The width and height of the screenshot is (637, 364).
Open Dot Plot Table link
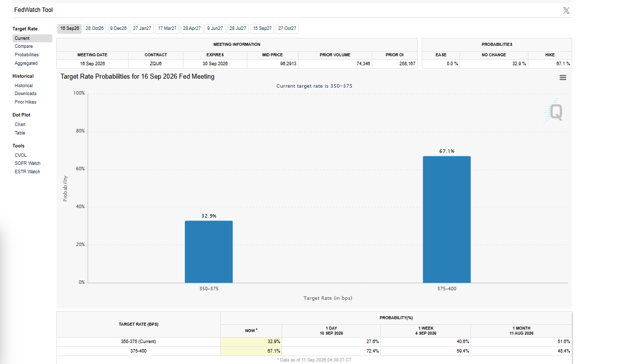click(x=20, y=133)
